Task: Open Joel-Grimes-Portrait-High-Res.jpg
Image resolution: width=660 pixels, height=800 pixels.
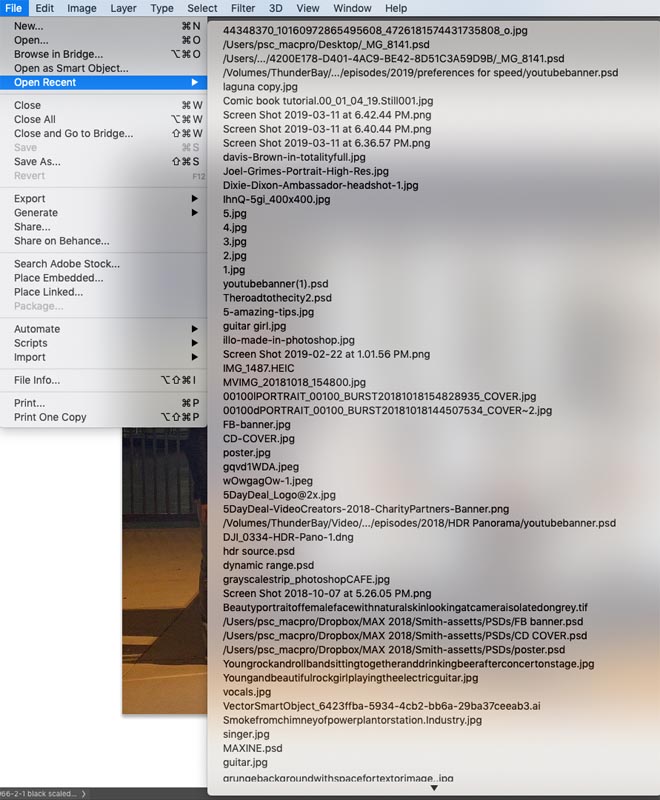Action: (306, 171)
